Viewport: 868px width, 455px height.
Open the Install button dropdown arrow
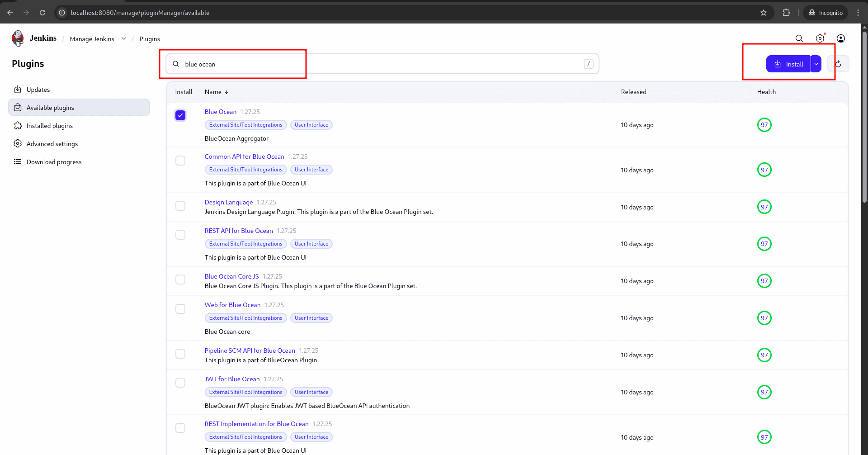(x=816, y=64)
